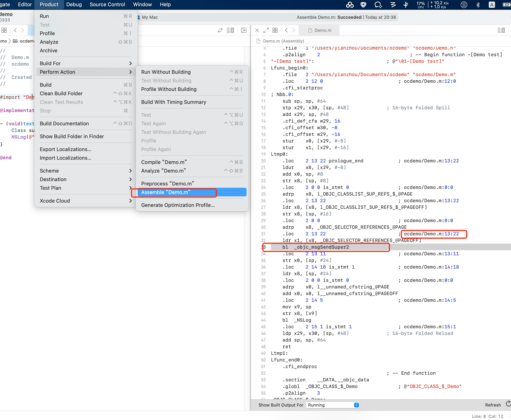Viewport: 511px width, 420px height.
Task: Open related items in the left editor
Action: 4,30
